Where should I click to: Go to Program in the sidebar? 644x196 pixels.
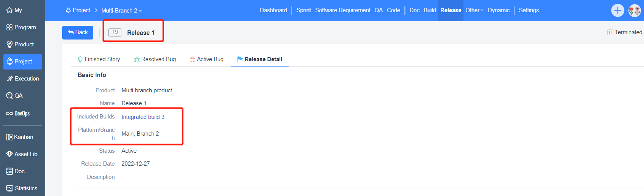(21, 27)
